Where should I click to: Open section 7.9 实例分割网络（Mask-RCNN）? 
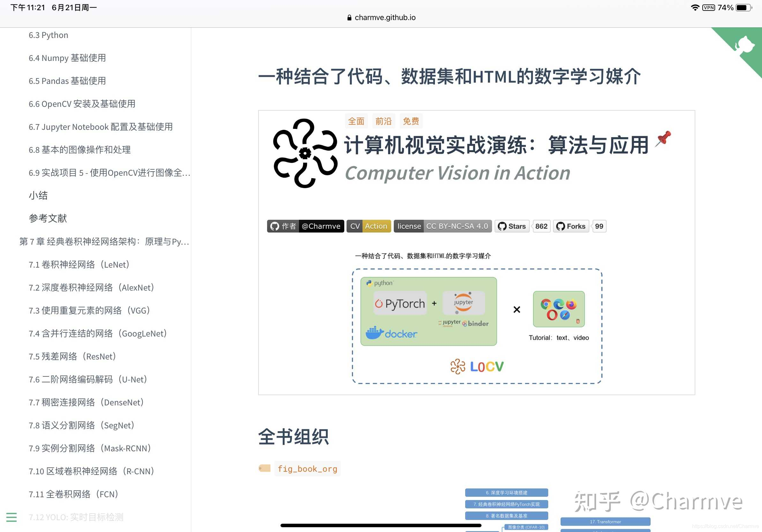tap(90, 448)
